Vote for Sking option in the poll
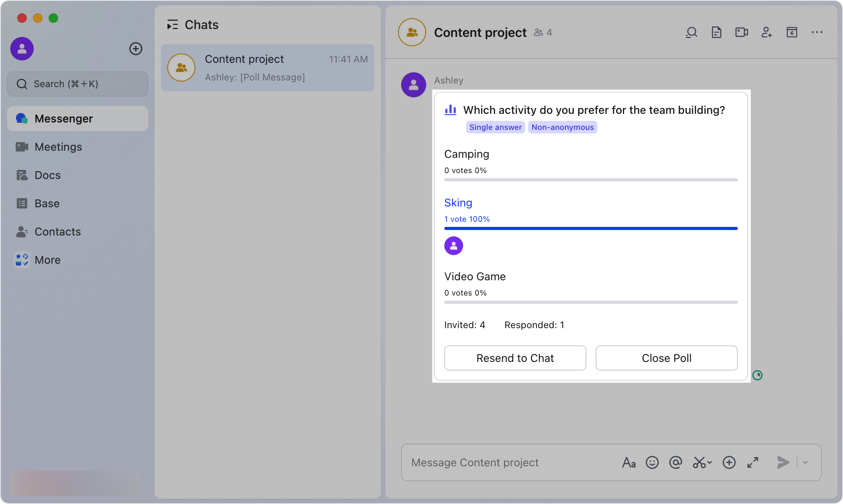 point(458,203)
